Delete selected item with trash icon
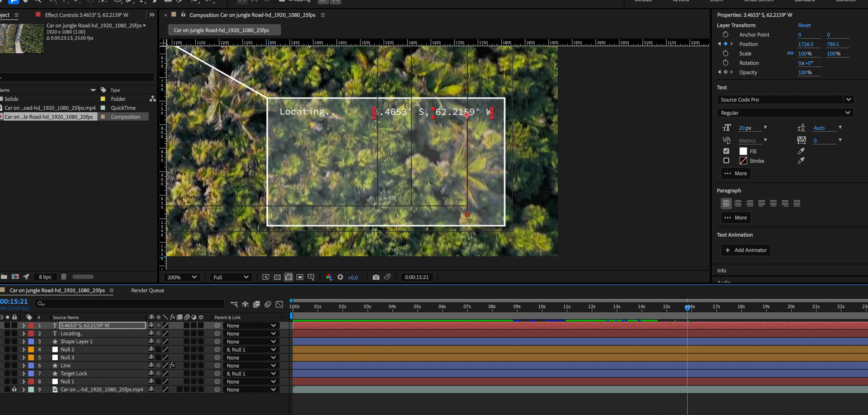 click(x=64, y=277)
